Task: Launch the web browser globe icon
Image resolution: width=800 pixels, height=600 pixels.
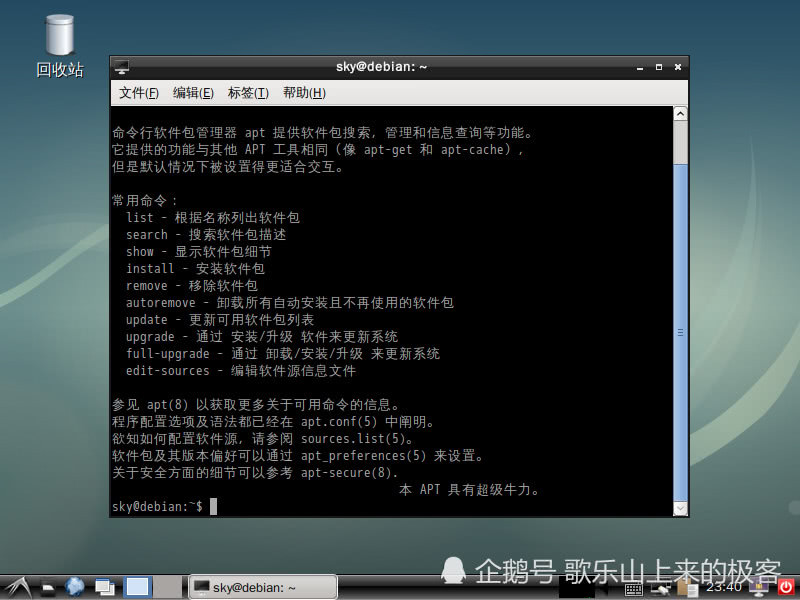Action: (75, 587)
